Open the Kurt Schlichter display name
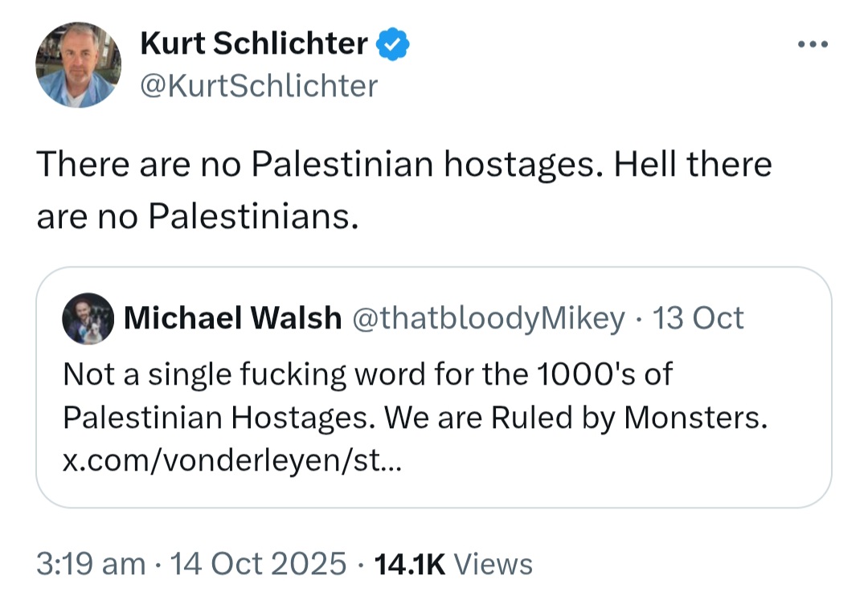The width and height of the screenshot is (868, 596). 254,44
